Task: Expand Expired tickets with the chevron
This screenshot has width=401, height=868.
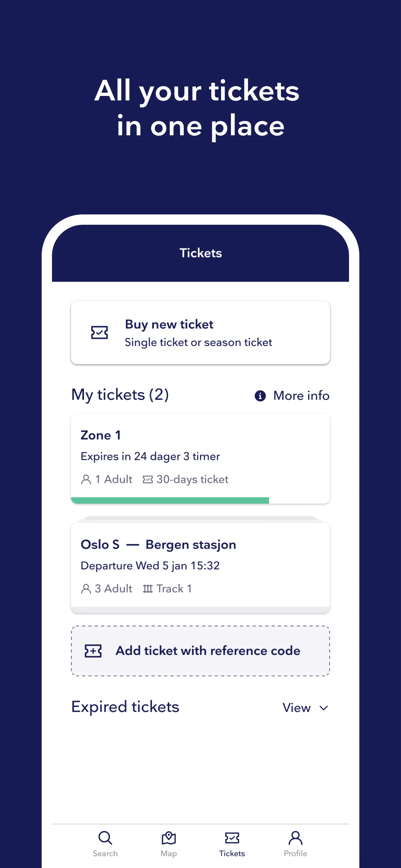Action: [x=324, y=708]
